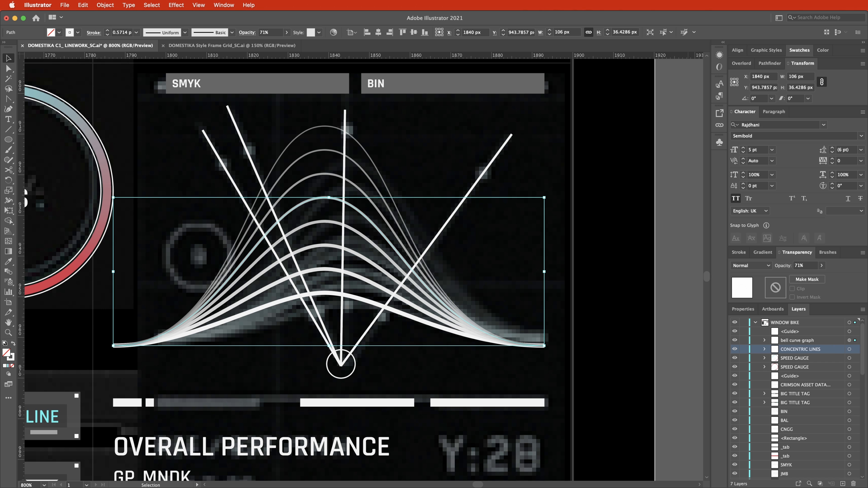Enable the Clip checkbox

pyautogui.click(x=792, y=289)
